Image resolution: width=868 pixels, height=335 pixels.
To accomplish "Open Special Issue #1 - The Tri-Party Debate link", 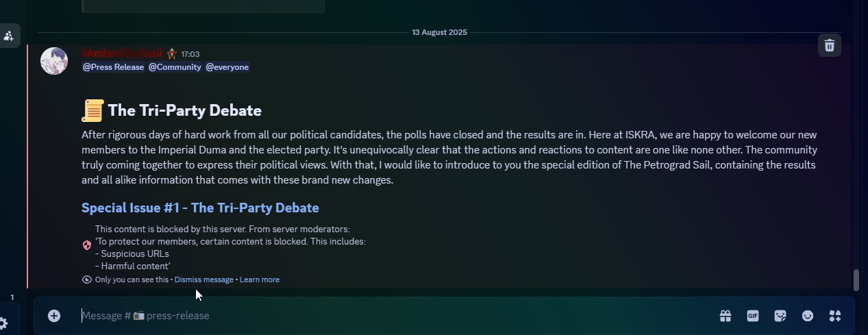I will (200, 208).
